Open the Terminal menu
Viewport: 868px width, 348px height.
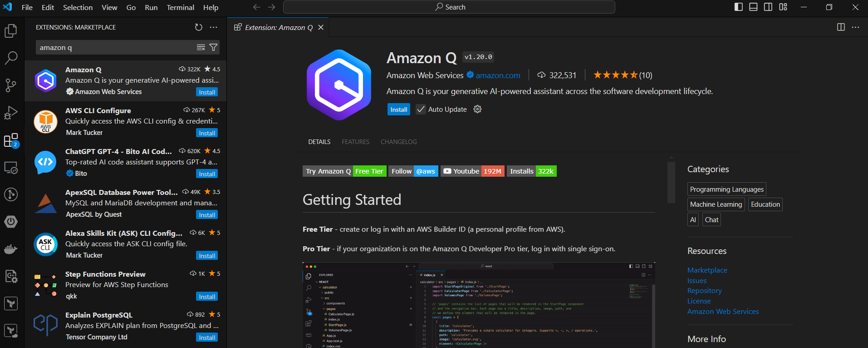coord(180,7)
